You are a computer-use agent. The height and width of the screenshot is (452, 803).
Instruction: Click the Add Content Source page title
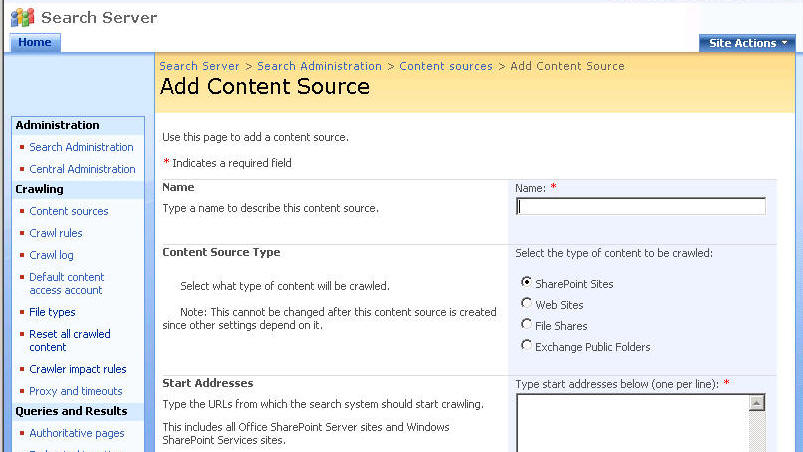[265, 87]
